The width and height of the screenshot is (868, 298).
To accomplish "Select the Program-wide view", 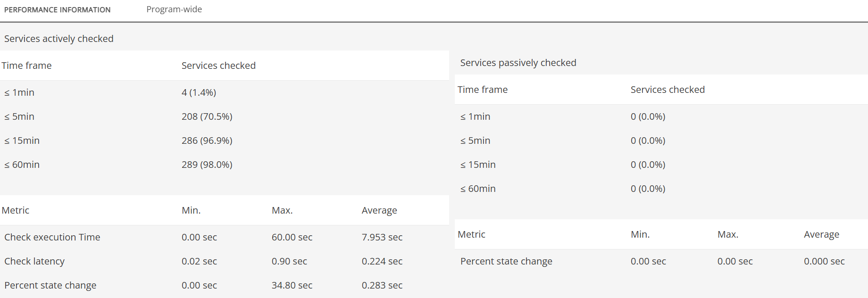I will pyautogui.click(x=174, y=9).
